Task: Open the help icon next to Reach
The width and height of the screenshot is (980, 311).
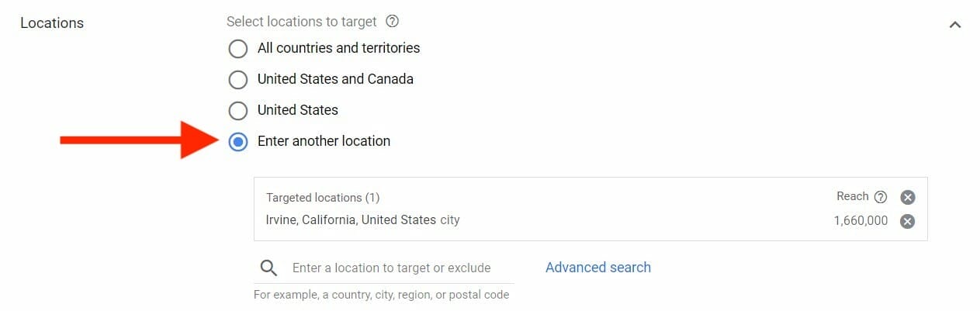Action: coord(881,197)
